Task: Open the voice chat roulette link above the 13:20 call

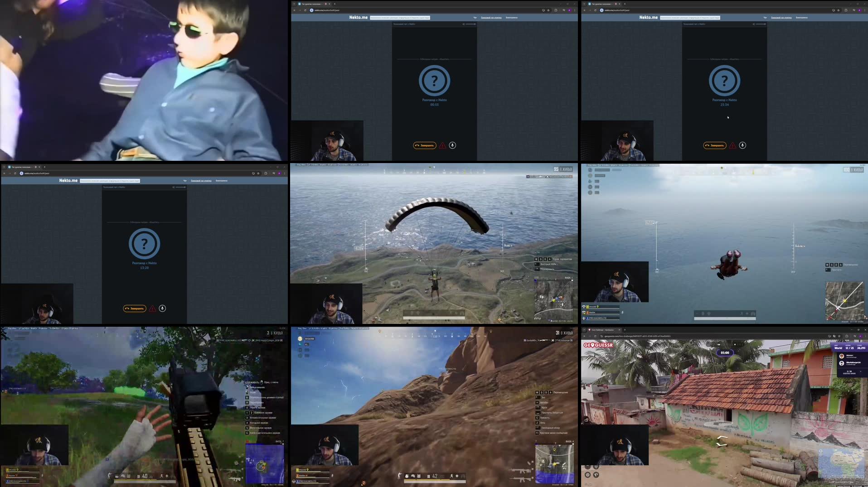Action: point(201,181)
